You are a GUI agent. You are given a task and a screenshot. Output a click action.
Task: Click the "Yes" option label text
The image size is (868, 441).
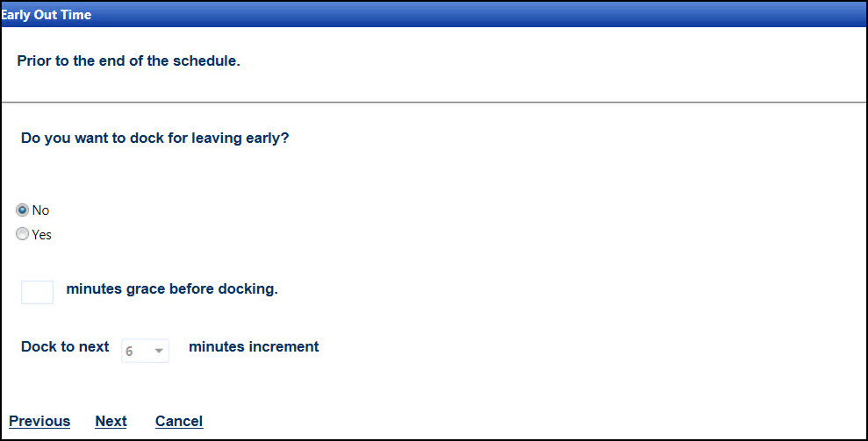pos(42,235)
